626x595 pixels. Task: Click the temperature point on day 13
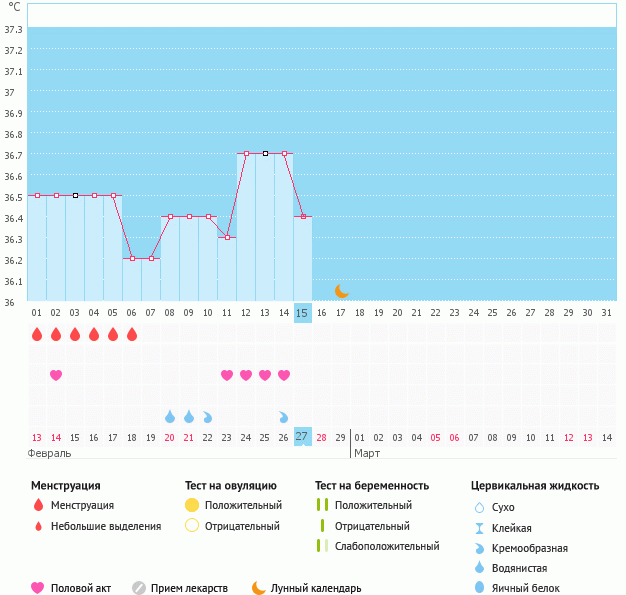(265, 154)
